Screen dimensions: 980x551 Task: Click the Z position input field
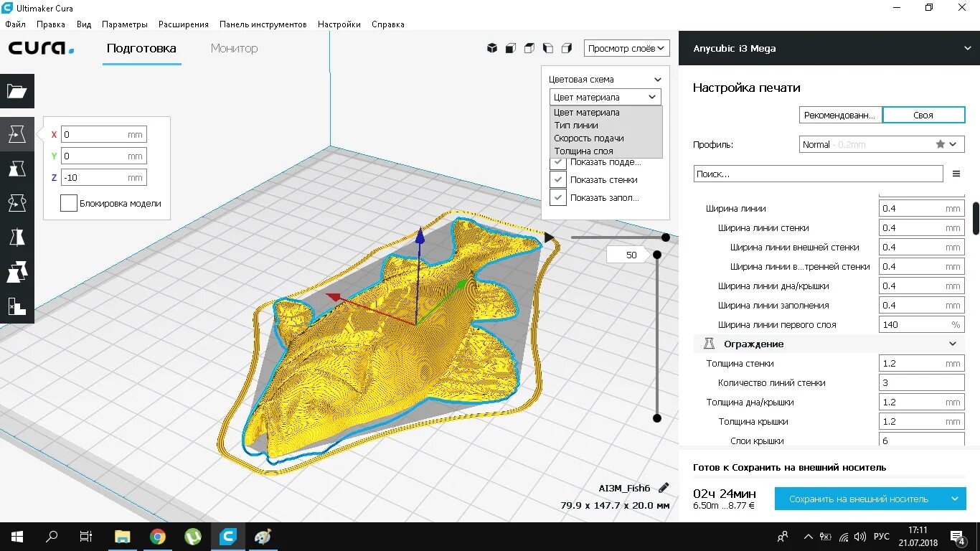(104, 177)
